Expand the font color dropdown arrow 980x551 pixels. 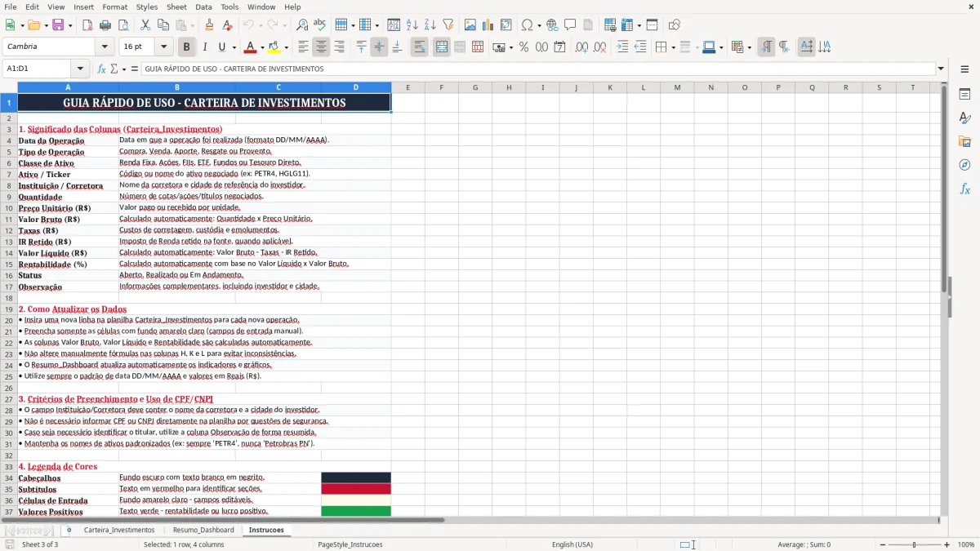[262, 47]
